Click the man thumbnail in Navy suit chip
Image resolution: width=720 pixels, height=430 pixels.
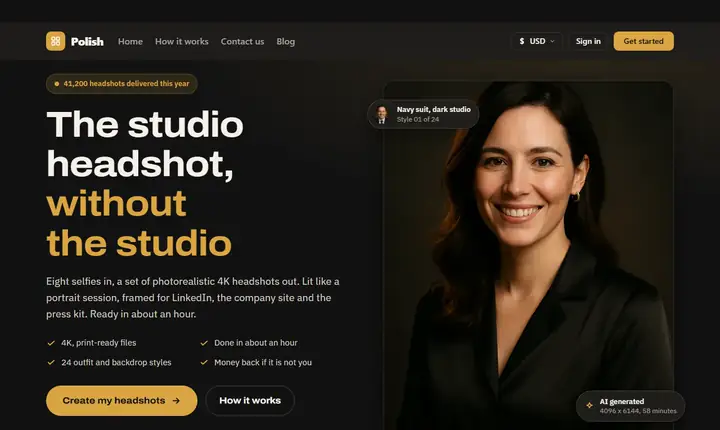pos(382,114)
